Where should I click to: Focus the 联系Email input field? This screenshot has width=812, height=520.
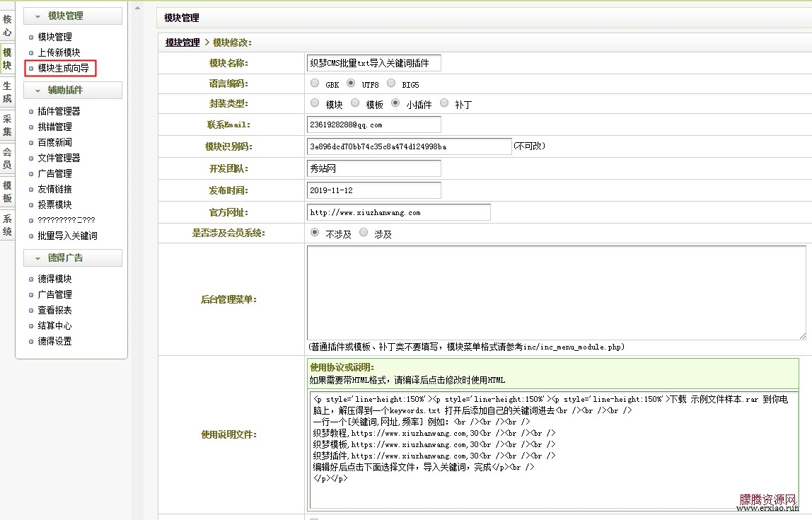[x=374, y=125]
